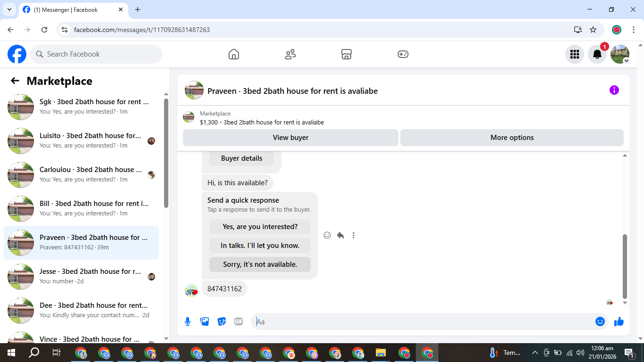Open the Sgk conversation
The width and height of the screenshot is (644, 362).
(x=81, y=107)
